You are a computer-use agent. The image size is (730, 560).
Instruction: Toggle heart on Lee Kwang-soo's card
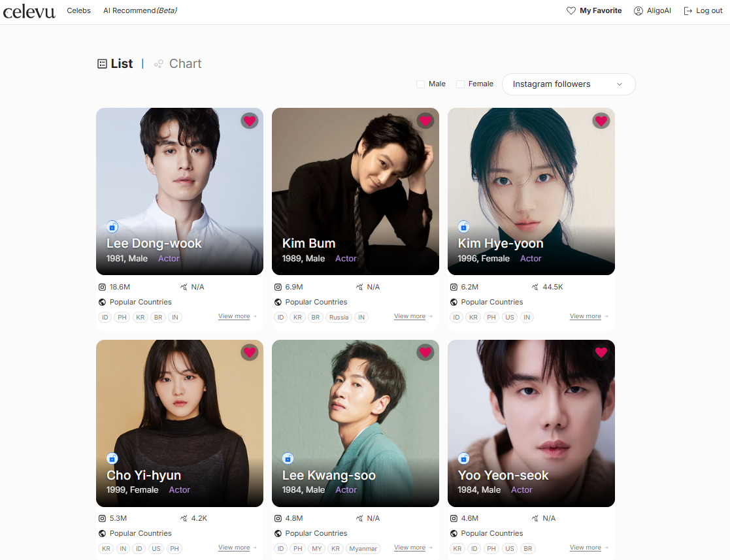425,352
